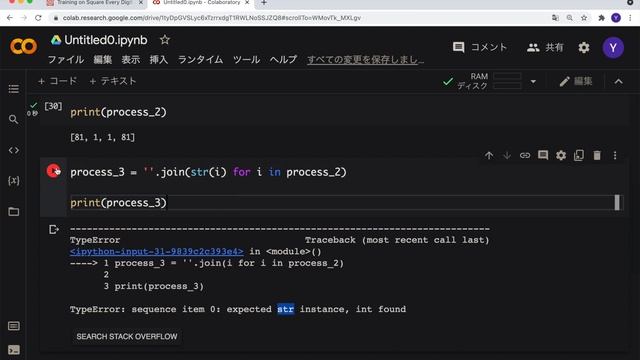Open the ツール menu
This screenshot has width=640, height=360.
[x=246, y=60]
